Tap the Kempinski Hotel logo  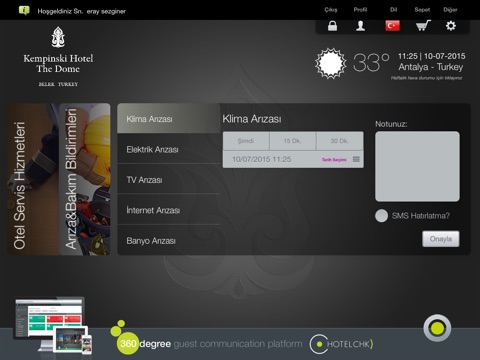(58, 57)
